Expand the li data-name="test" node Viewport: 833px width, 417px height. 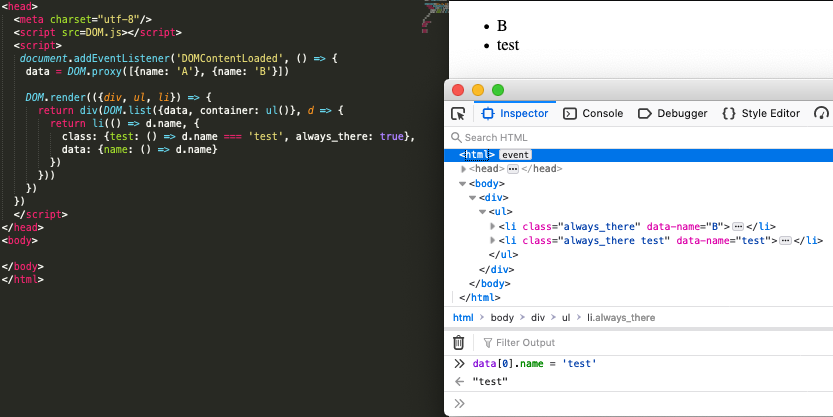(x=492, y=241)
